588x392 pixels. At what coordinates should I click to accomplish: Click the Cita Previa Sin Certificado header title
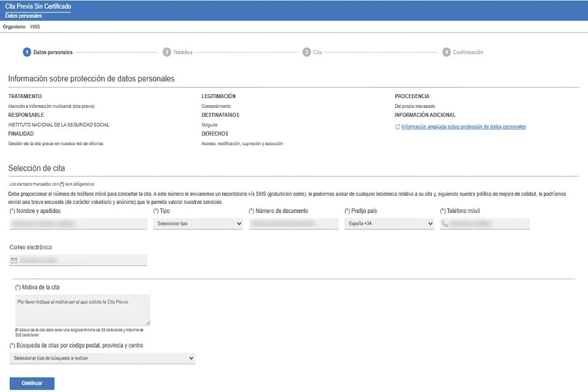click(39, 7)
